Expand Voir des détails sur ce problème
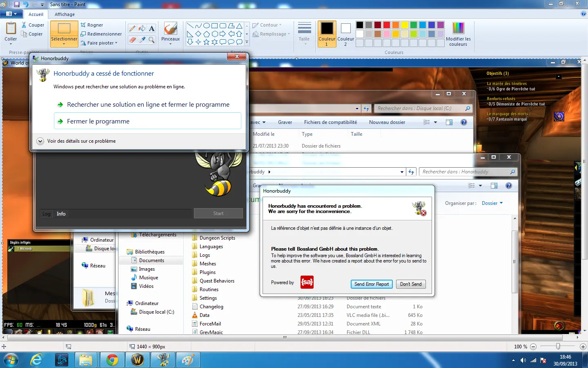Image resolution: width=588 pixels, height=368 pixels. pos(76,141)
